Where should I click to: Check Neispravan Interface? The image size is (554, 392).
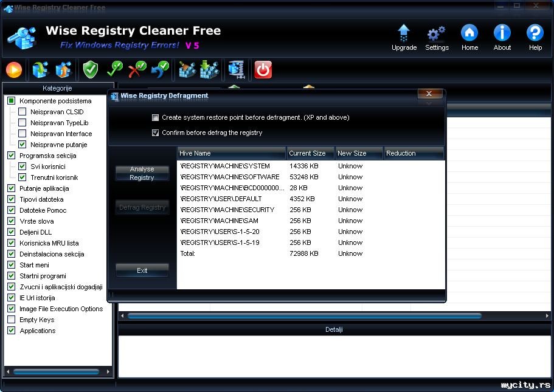click(x=23, y=134)
